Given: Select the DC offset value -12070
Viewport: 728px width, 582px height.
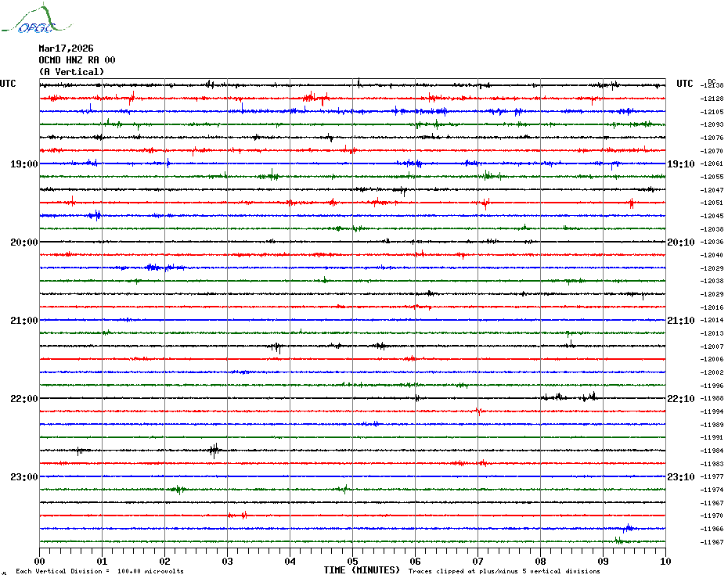Looking at the screenshot, I should coord(712,151).
